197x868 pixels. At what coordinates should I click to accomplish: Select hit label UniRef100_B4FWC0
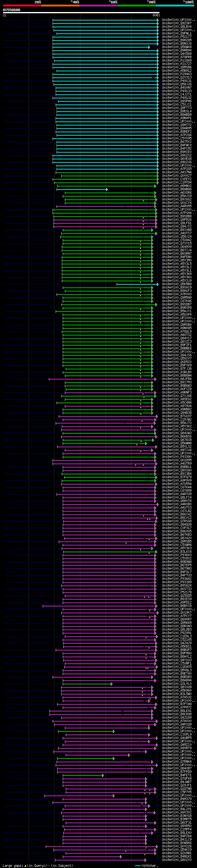click(177, 145)
